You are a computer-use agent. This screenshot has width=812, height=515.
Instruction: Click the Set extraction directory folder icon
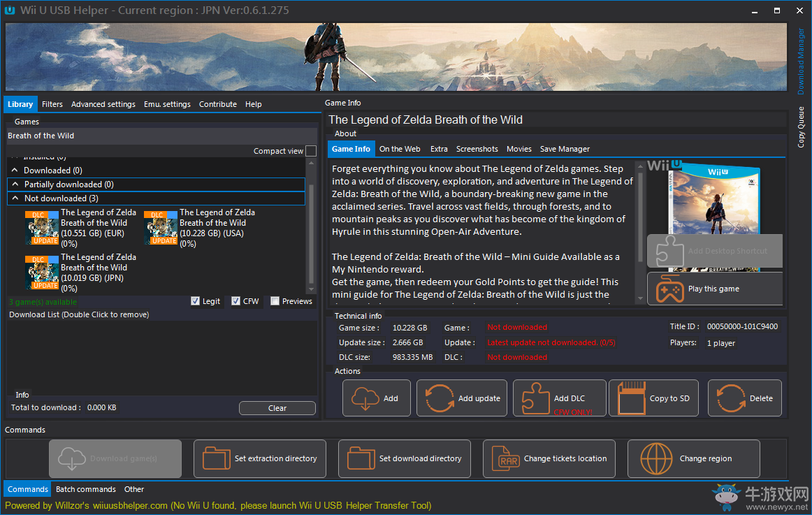217,458
